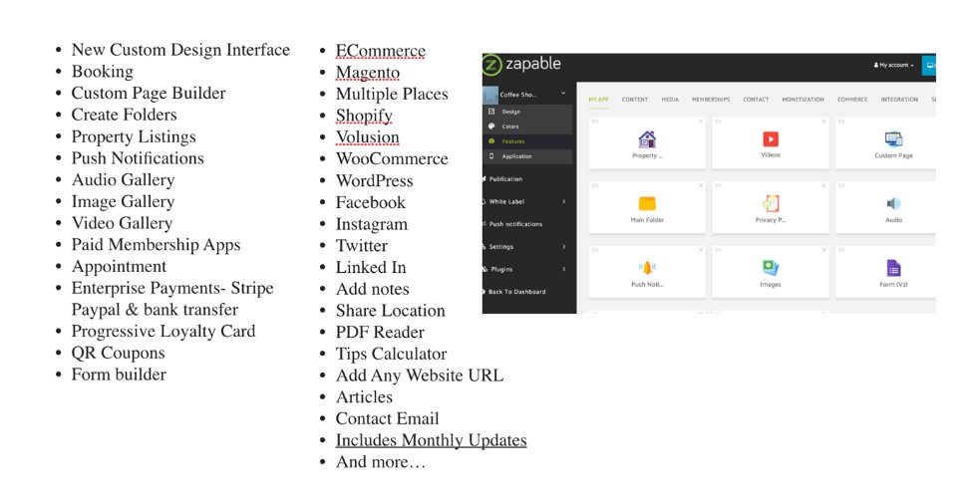Remove the Privacy P... card with its X
This screenshot has width=980, height=501.
[x=823, y=185]
